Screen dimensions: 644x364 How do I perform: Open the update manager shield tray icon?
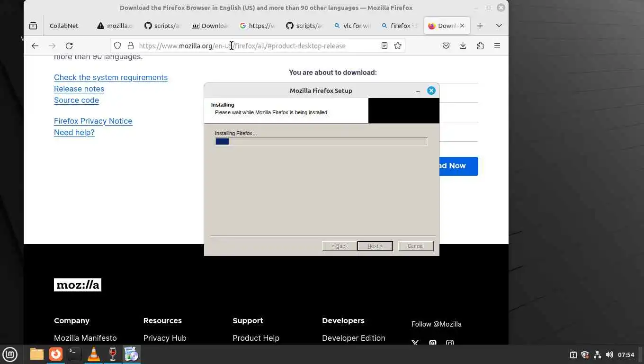point(585,355)
